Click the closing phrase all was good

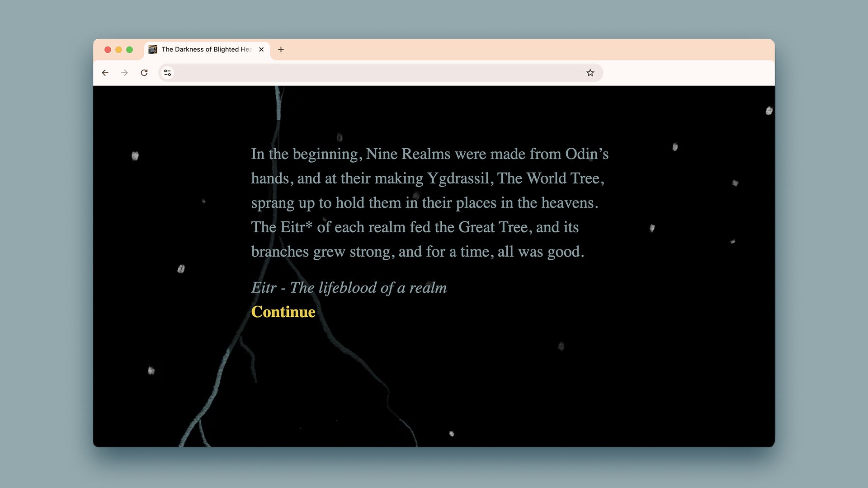point(541,252)
